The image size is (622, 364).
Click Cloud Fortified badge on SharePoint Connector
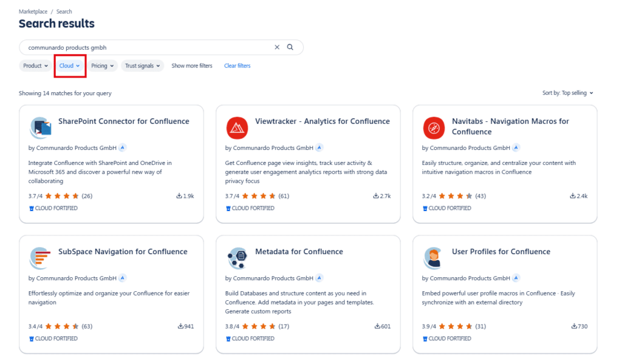tap(53, 208)
